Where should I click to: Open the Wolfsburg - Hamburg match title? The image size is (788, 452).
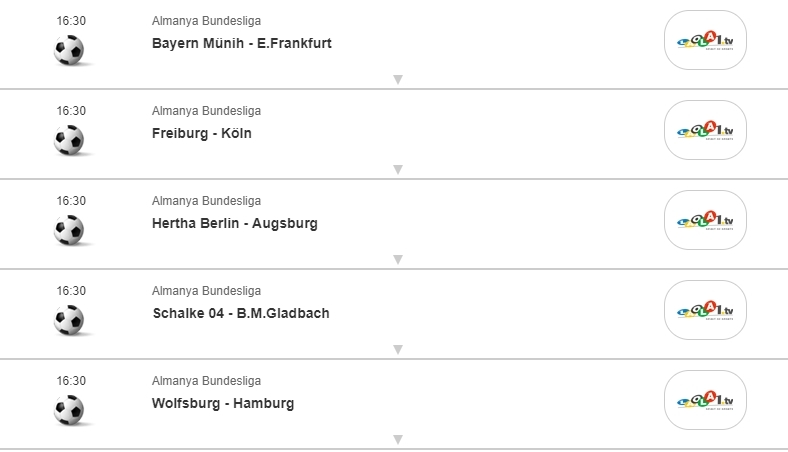222,403
